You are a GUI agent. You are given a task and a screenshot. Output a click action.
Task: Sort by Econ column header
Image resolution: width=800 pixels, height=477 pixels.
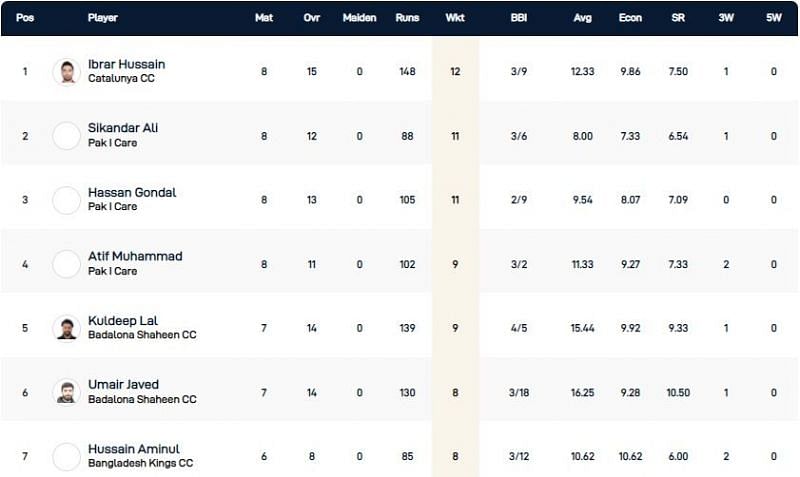[630, 18]
